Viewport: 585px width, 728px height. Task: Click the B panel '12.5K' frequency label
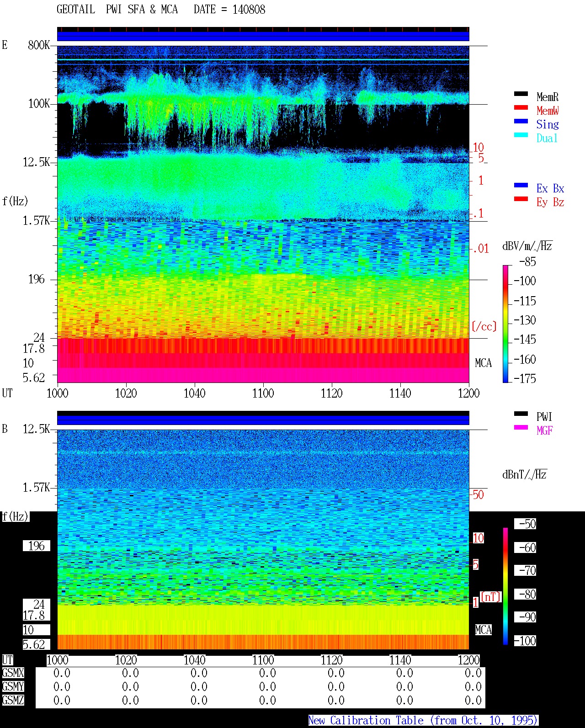tap(36, 429)
